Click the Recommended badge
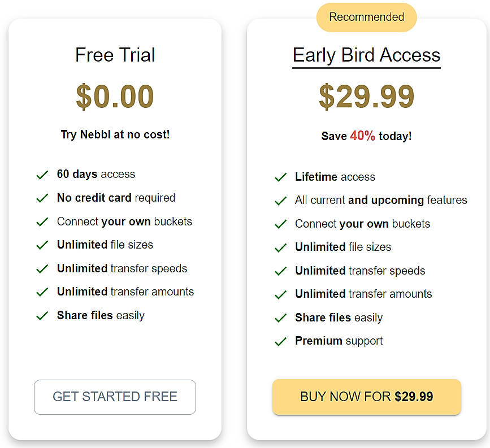The height and width of the screenshot is (448, 490). 366,17
